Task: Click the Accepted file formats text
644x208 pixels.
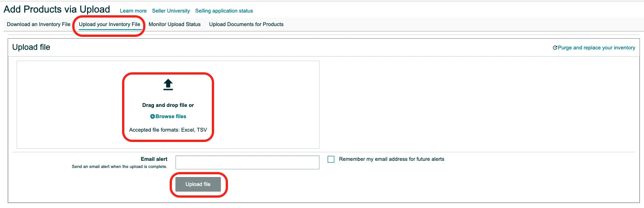Action: coord(168,130)
